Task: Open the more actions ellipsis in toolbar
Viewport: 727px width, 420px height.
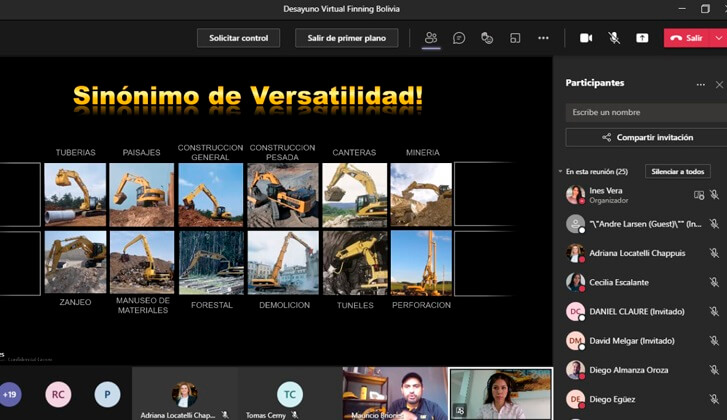Action: tap(543, 38)
